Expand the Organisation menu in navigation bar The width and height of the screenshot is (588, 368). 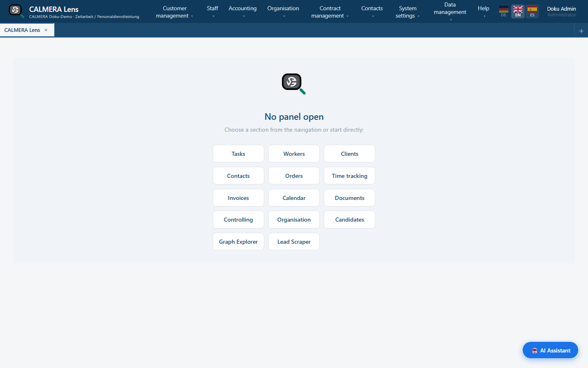283,12
